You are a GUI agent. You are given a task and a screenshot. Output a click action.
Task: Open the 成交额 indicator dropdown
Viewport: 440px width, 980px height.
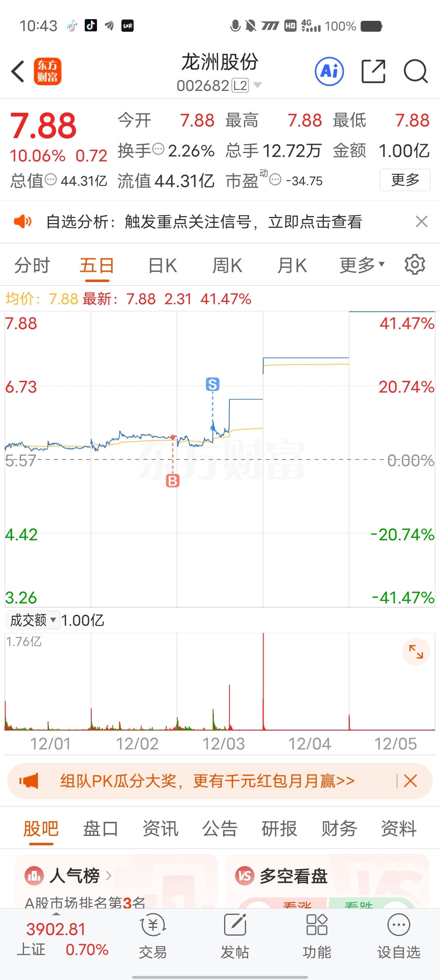[33, 620]
